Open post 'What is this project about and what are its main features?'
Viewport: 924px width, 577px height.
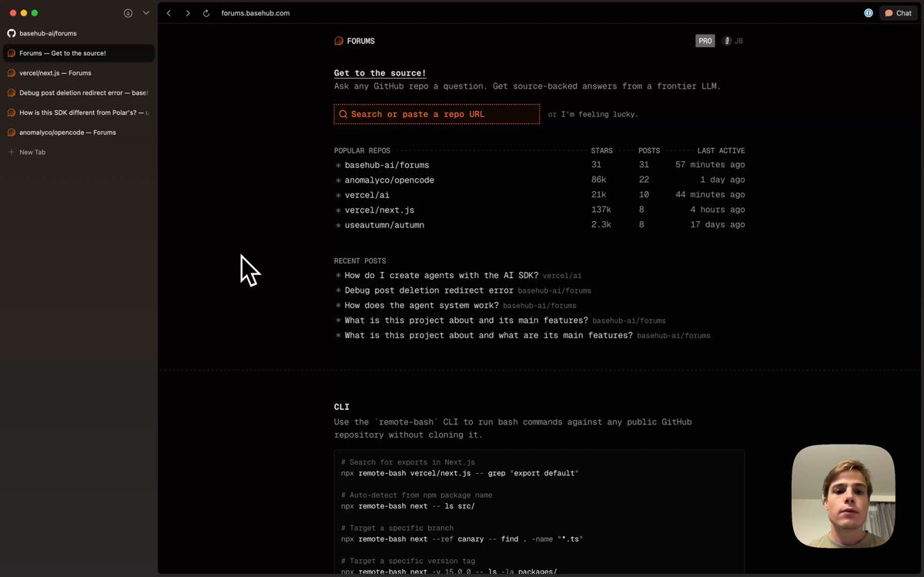(488, 336)
